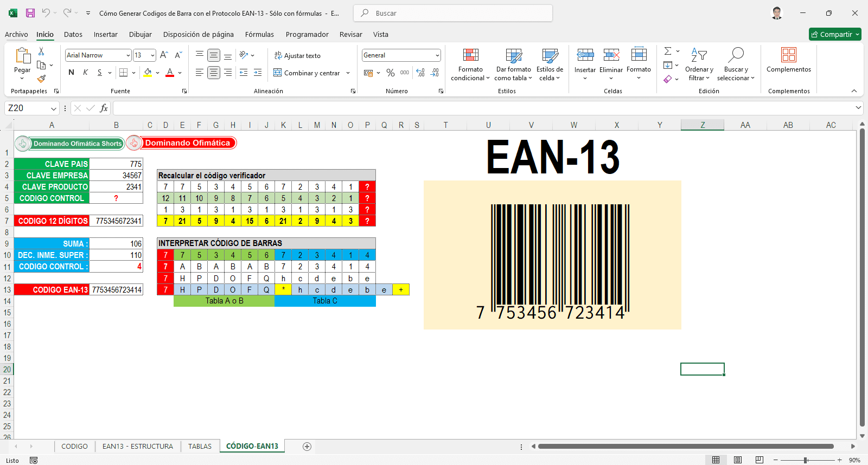The image size is (868, 465).
Task: Open the Arial Narrow font dropdown
Action: 128,55
